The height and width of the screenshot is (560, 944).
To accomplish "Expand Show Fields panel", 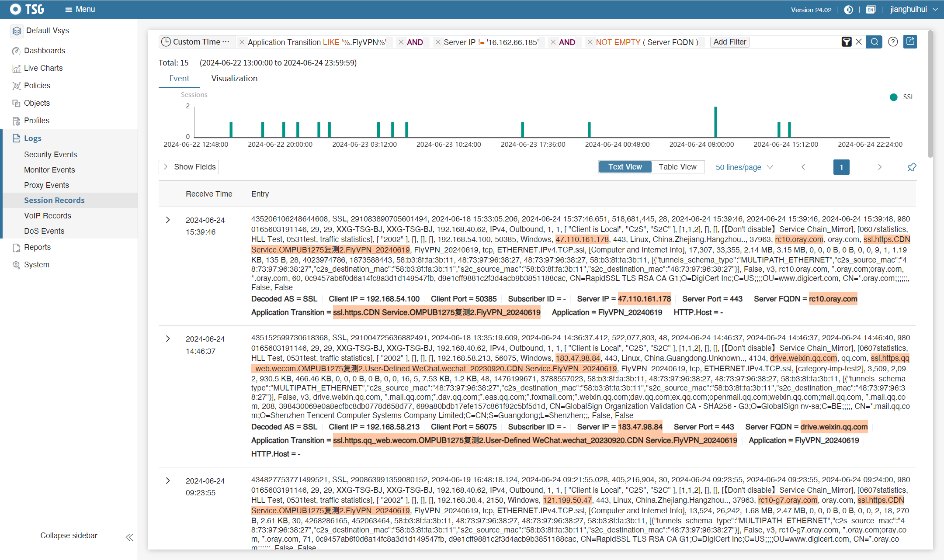I will (189, 167).
